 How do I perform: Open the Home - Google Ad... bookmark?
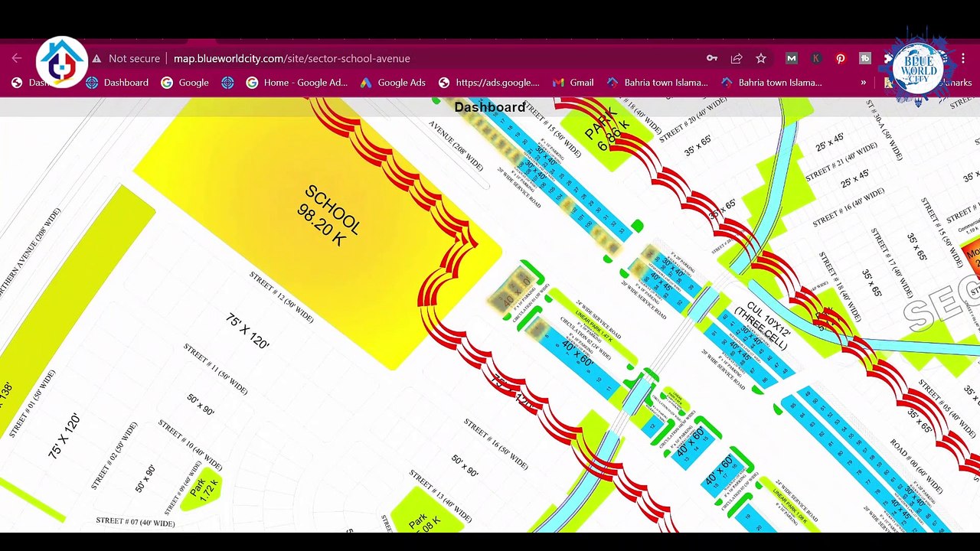pyautogui.click(x=296, y=83)
